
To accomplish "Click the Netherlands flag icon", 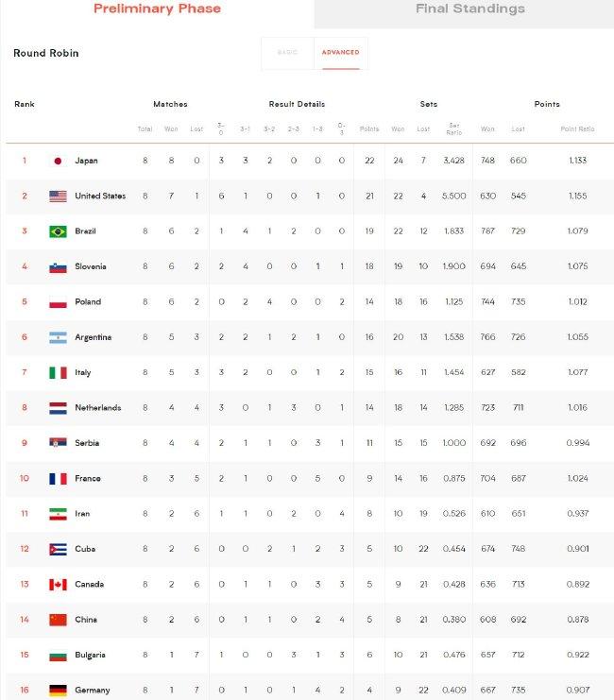I will [x=58, y=407].
